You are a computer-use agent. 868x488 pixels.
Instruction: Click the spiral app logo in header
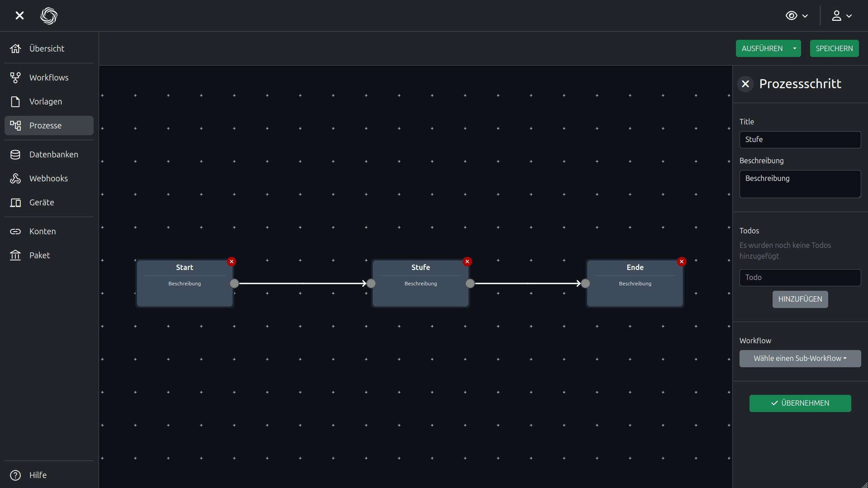click(49, 16)
